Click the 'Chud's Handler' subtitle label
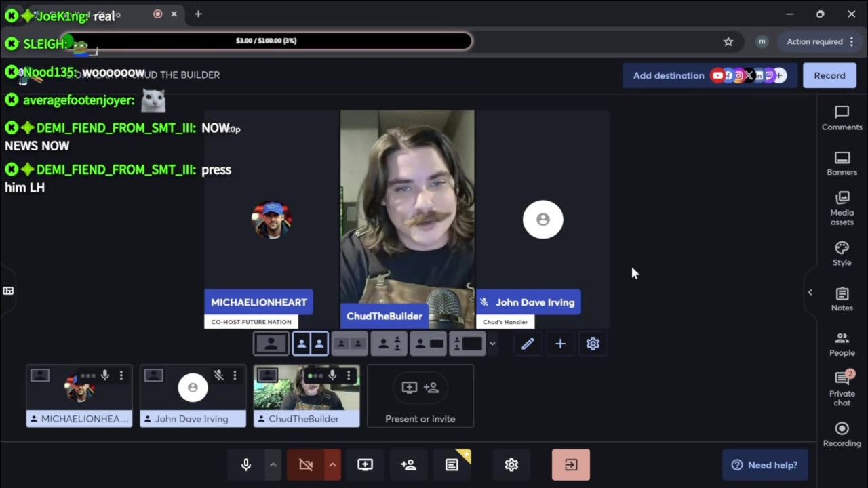This screenshot has height=488, width=868. pyautogui.click(x=505, y=322)
